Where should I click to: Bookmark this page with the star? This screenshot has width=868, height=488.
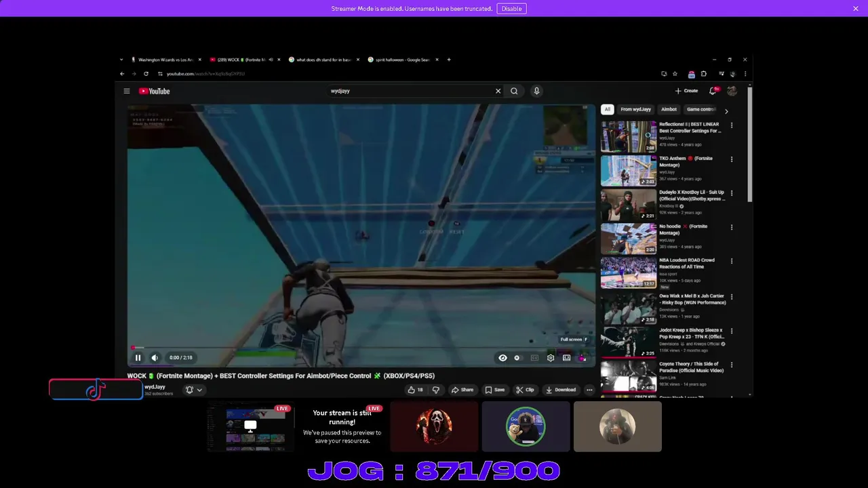click(x=675, y=74)
